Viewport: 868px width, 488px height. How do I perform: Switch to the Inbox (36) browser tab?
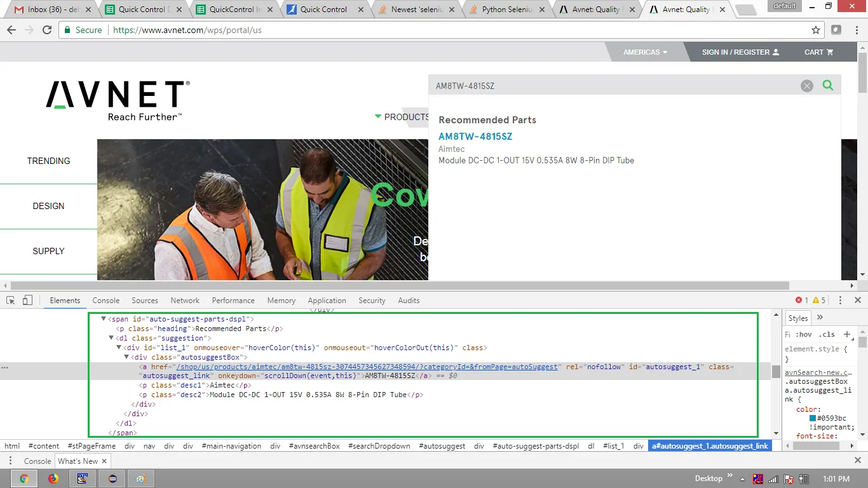[x=53, y=10]
